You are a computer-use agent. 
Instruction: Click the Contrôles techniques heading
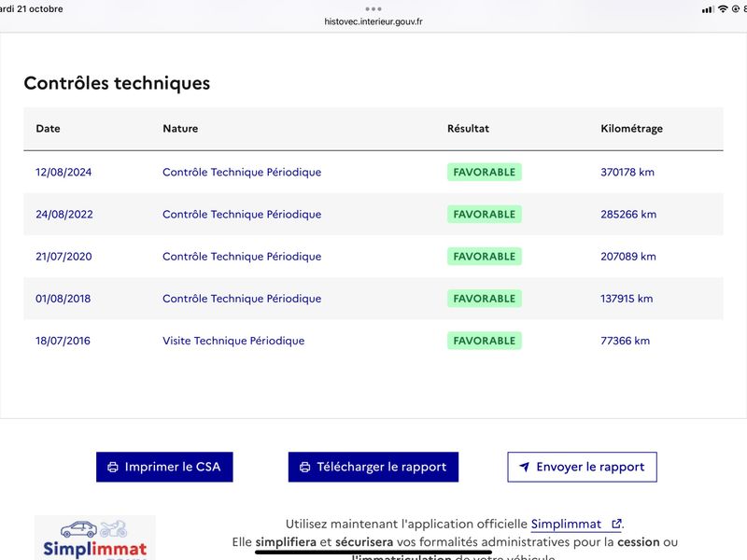tap(117, 83)
